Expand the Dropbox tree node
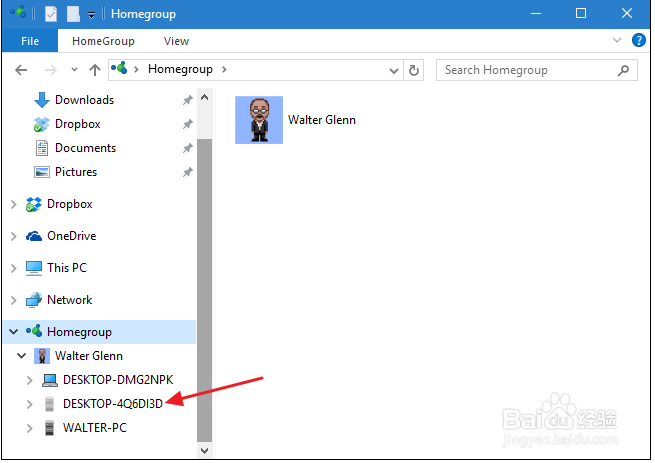The image size is (655, 463). point(13,204)
